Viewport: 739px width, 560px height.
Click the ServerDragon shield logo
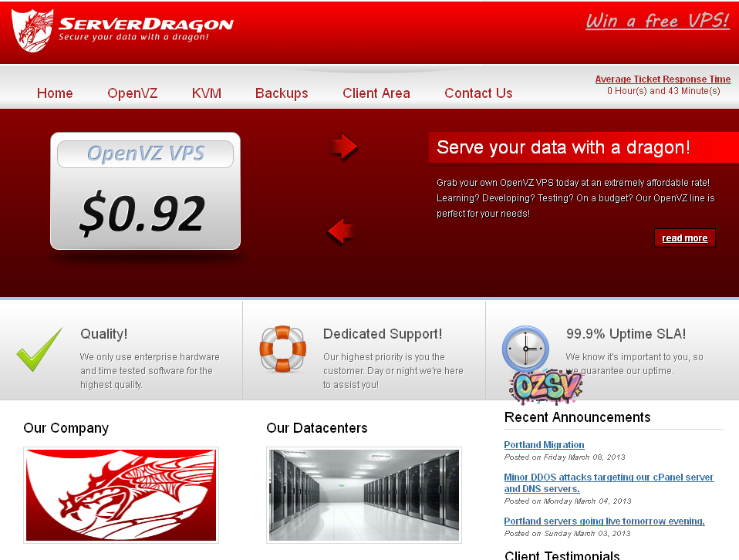pyautogui.click(x=32, y=30)
